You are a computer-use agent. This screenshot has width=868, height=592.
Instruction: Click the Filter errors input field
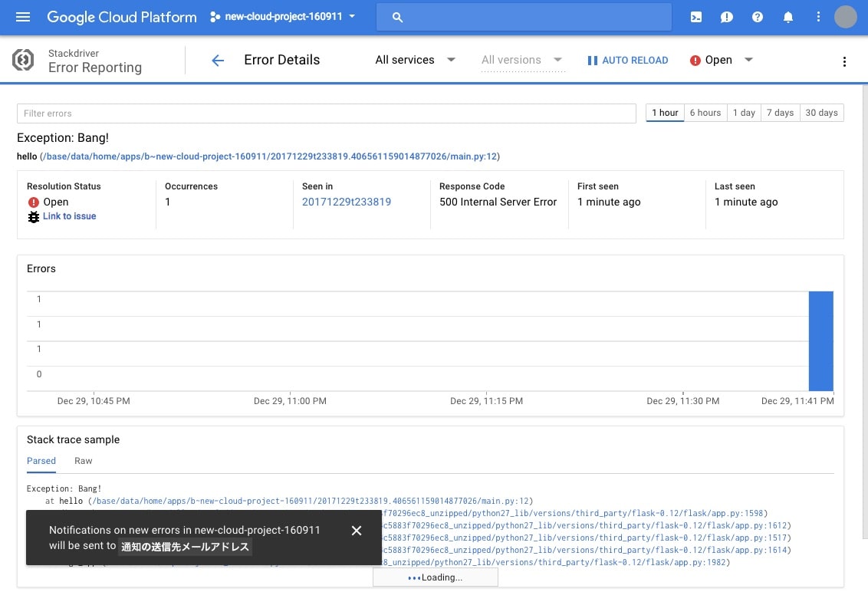click(x=326, y=113)
